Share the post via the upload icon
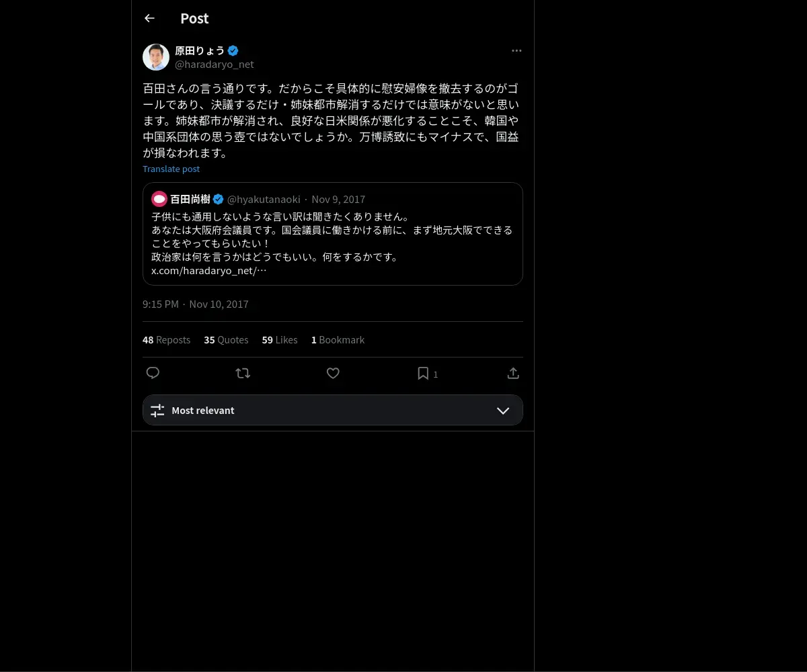 click(x=513, y=373)
